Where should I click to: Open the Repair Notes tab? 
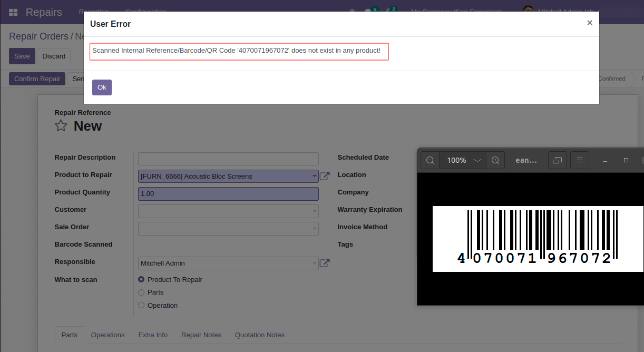coord(201,335)
